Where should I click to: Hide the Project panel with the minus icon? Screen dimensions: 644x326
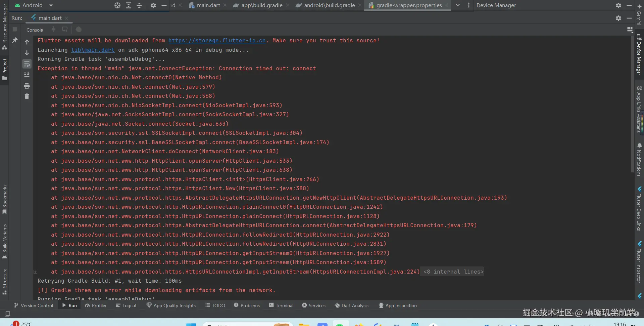coord(164,5)
